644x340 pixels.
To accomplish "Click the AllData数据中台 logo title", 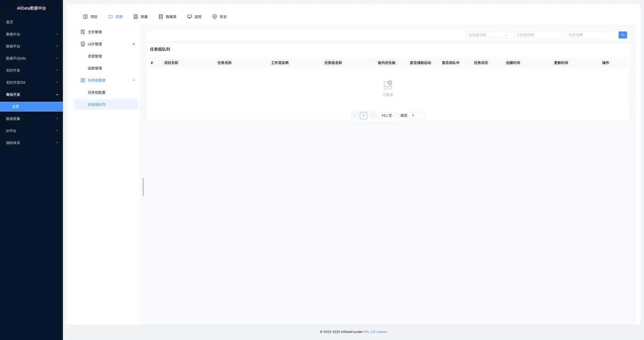I will [31, 8].
